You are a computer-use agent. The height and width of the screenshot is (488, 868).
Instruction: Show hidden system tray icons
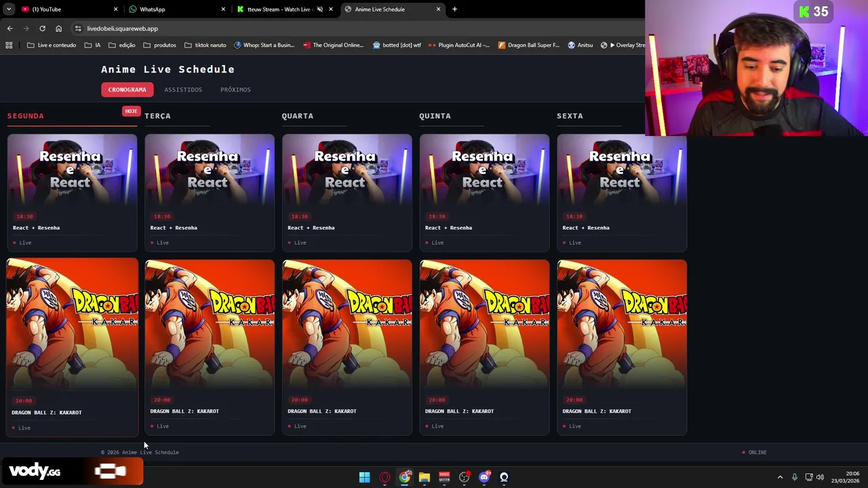(x=780, y=477)
